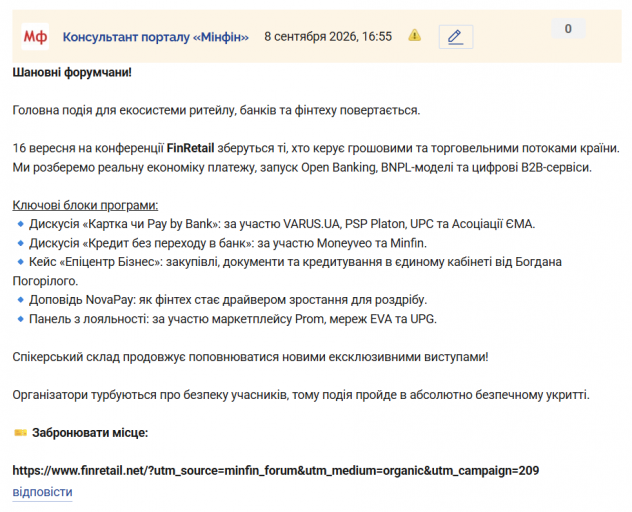Screen dimensions: 632x512
Task: Click the відповісти reply link
Action: tap(42, 492)
